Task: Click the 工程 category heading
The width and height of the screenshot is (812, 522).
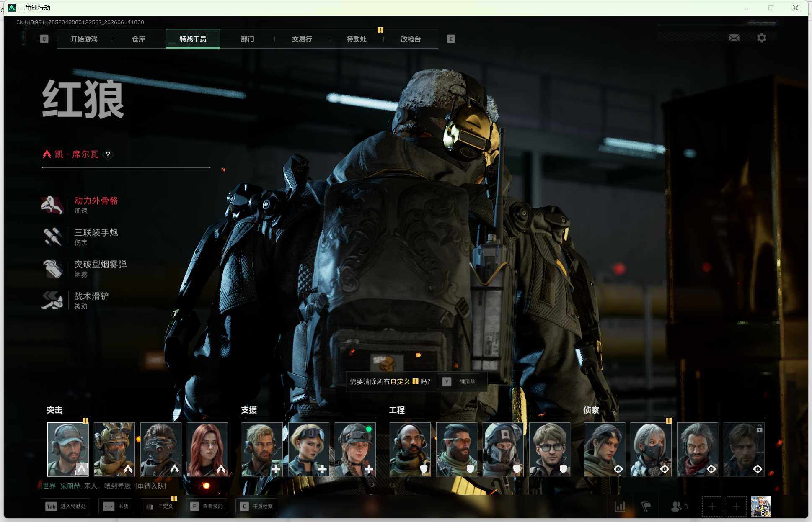Action: 397,410
